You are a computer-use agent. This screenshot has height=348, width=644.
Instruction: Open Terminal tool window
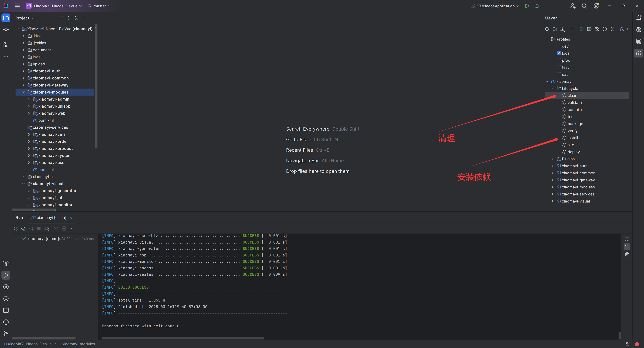6,310
